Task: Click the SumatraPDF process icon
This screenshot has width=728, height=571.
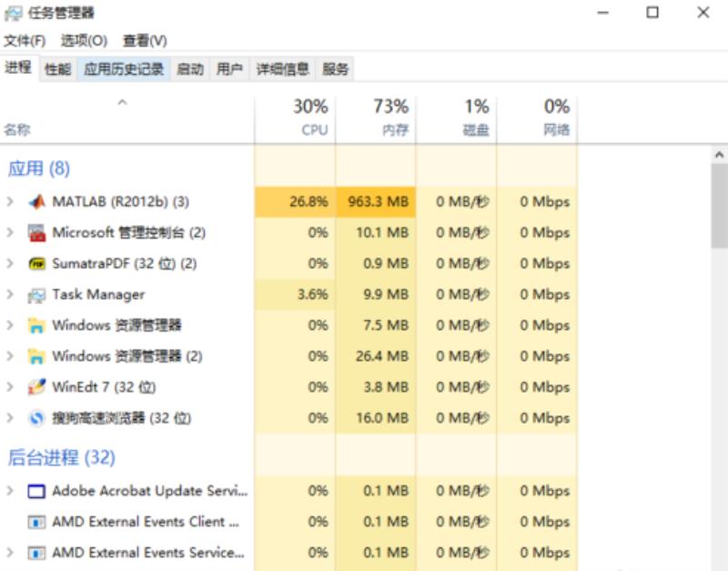Action: click(36, 264)
